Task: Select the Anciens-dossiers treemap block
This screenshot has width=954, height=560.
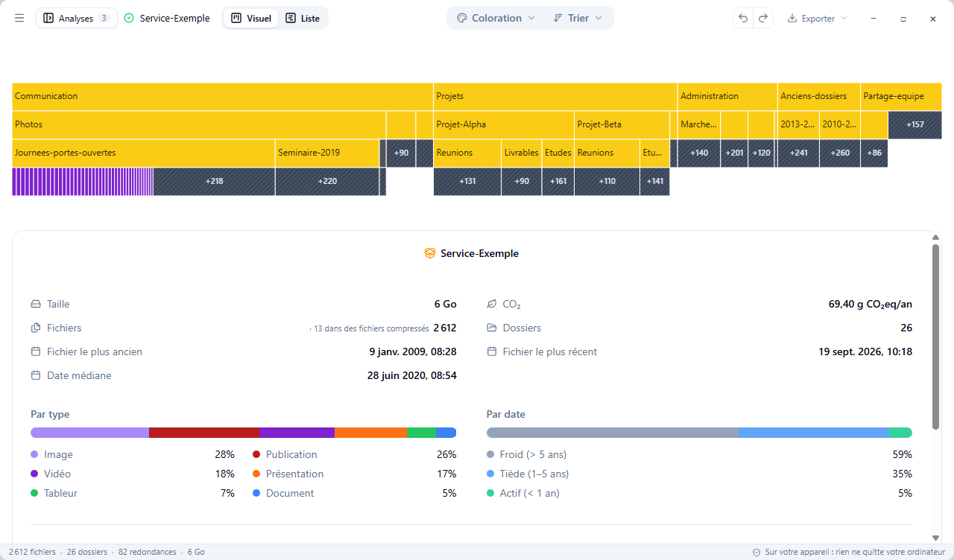Action: (x=819, y=96)
